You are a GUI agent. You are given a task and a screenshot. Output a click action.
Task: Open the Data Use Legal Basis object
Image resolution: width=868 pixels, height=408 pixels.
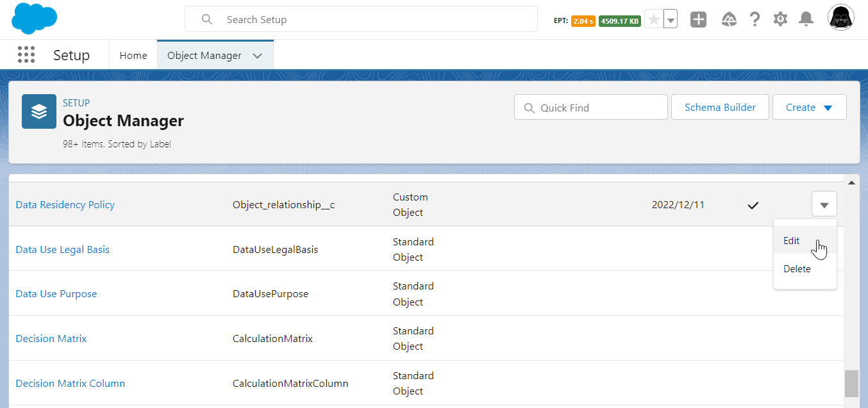point(62,250)
